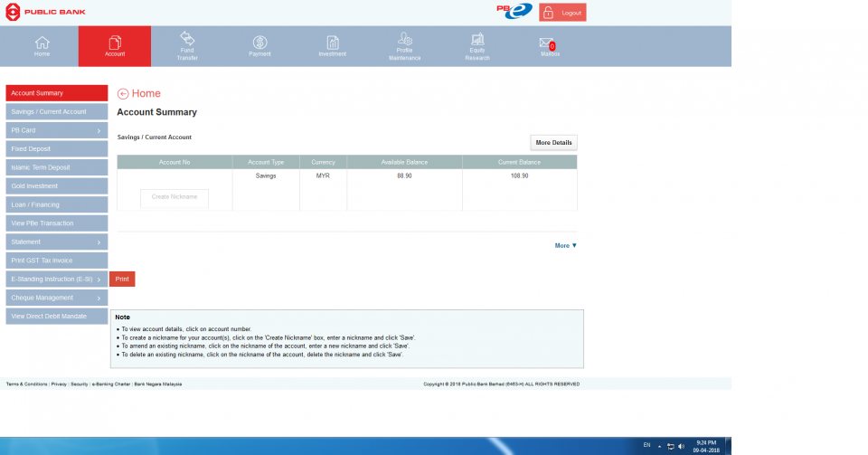This screenshot has height=455, width=868.
Task: Open Gold Investment sidebar item
Action: 56,186
